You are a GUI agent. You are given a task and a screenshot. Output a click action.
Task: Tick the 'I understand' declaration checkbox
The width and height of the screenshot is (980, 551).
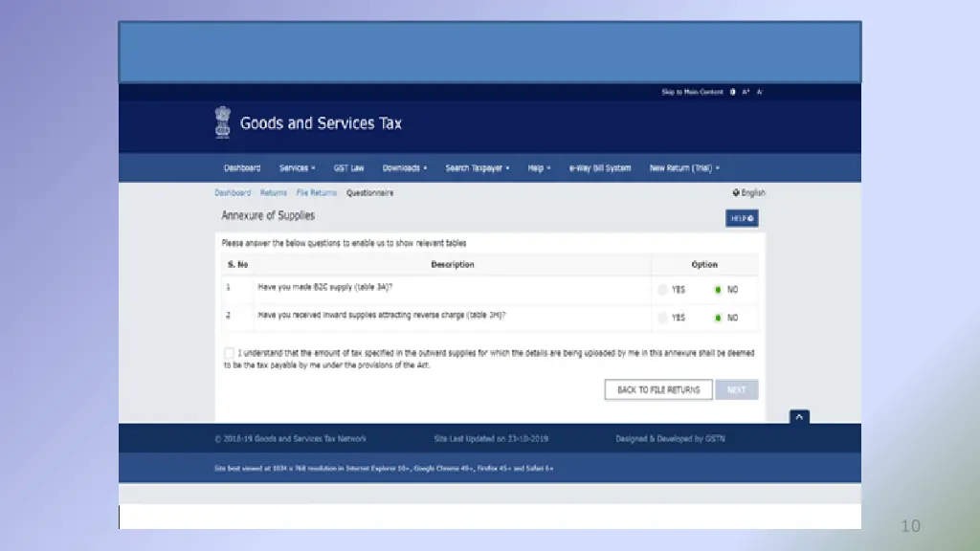click(229, 353)
